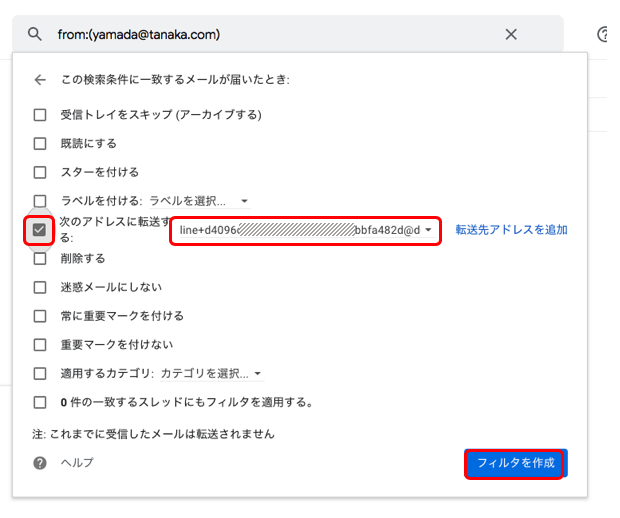This screenshot has width=620, height=518.
Task: Click the 注: これまでに受信したメールは転送されません note
Action: [x=153, y=434]
